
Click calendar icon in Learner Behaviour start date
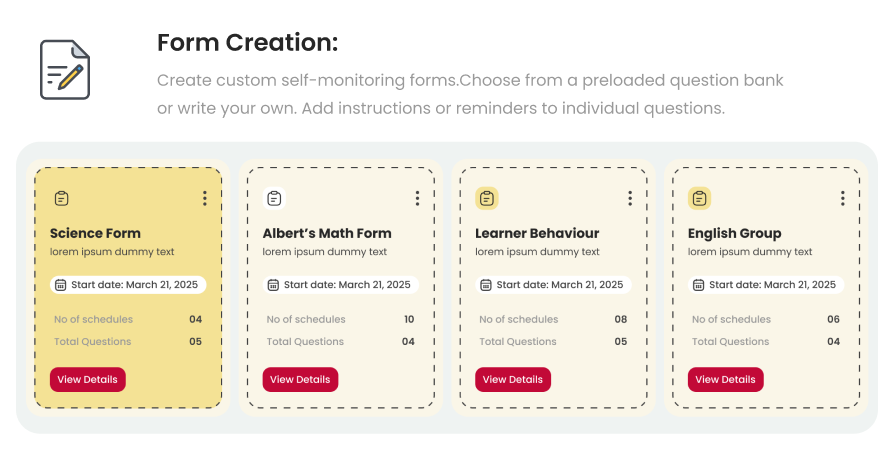[486, 285]
